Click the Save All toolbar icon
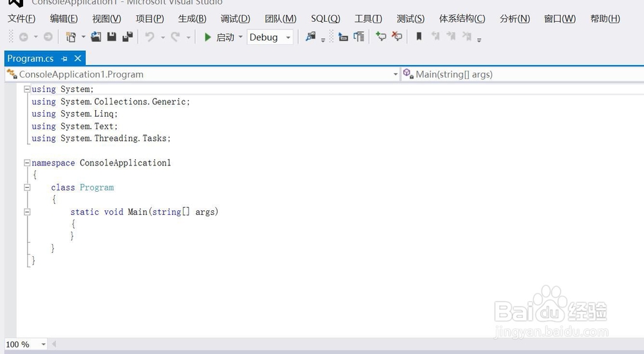Image resolution: width=644 pixels, height=354 pixels. 128,37
